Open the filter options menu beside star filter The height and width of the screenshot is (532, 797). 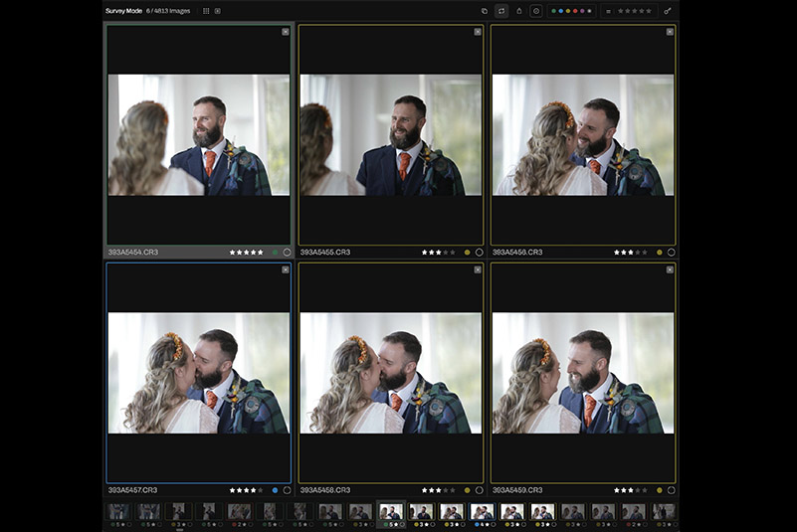[x=608, y=11]
